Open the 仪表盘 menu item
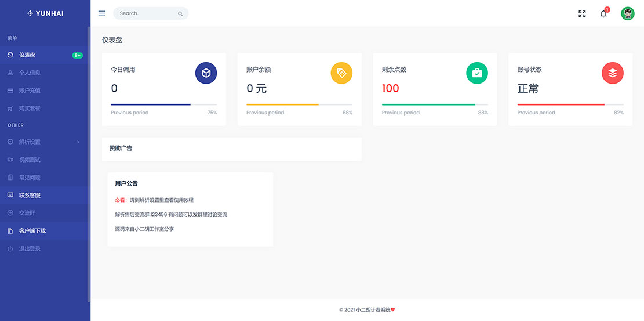The image size is (644, 321). coord(27,55)
